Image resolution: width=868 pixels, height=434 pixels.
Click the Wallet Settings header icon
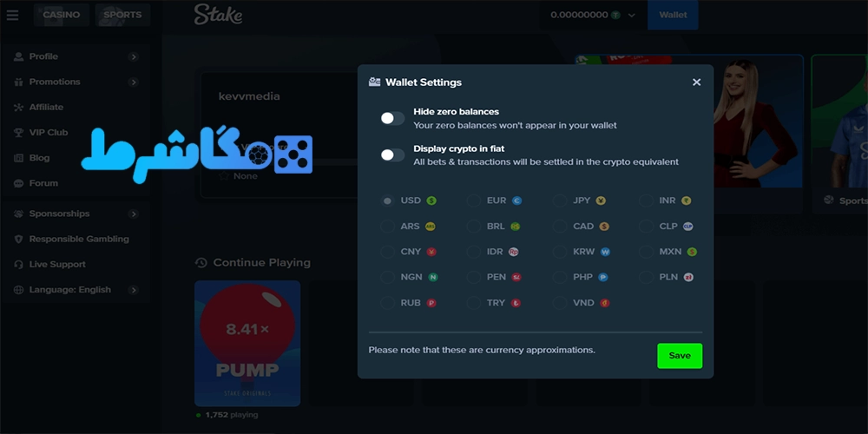pyautogui.click(x=375, y=82)
